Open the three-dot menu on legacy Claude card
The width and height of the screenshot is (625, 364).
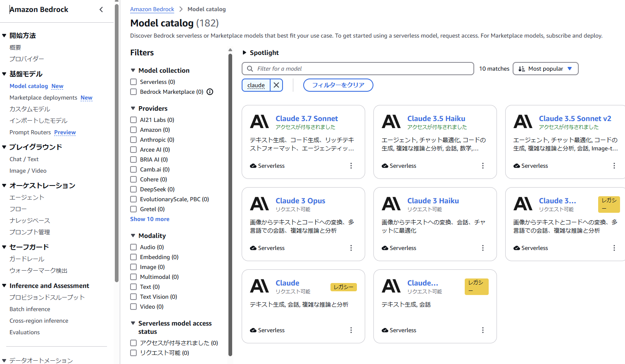tap(351, 330)
